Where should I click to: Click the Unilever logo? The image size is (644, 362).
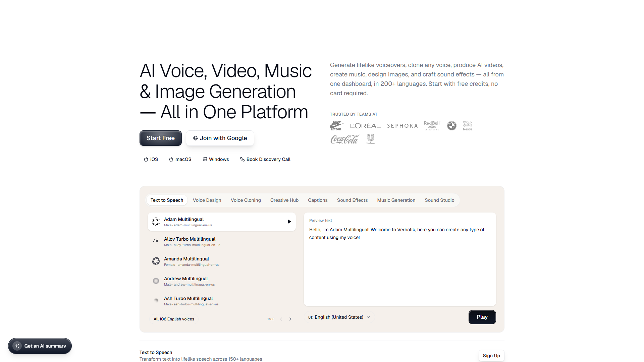coord(371,139)
